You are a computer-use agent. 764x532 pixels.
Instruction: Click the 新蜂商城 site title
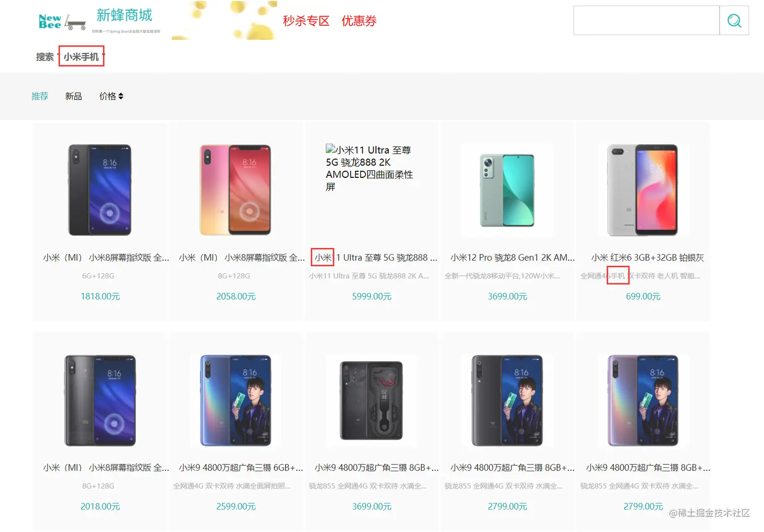point(124,15)
